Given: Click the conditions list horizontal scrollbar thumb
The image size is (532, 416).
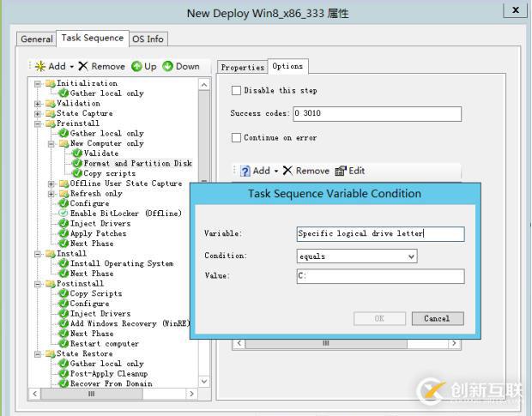Looking at the screenshot, I should (326, 343).
